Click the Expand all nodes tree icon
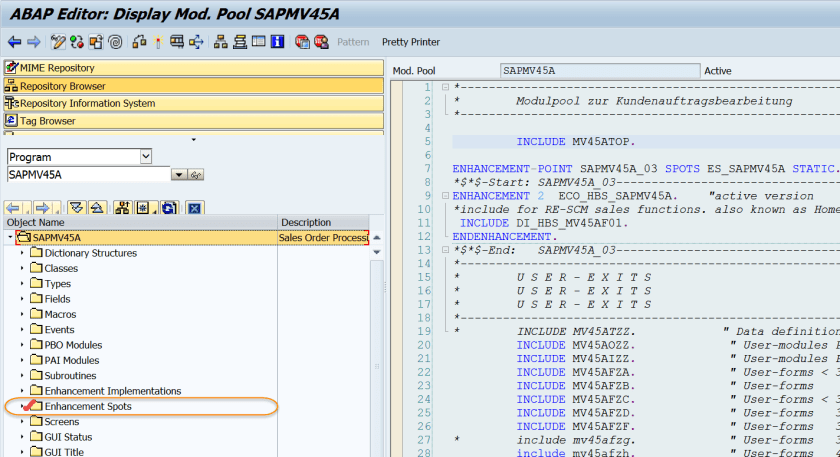 pos(76,208)
